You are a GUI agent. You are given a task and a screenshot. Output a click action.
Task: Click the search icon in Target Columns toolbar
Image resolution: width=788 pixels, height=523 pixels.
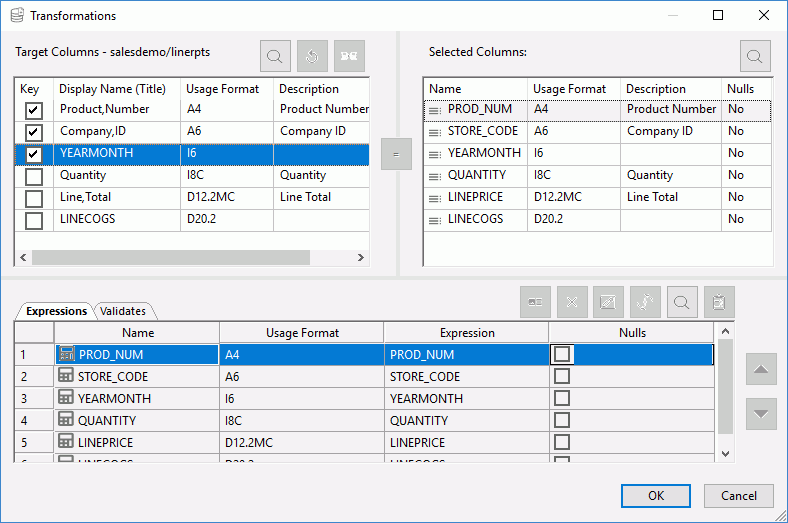(x=275, y=56)
